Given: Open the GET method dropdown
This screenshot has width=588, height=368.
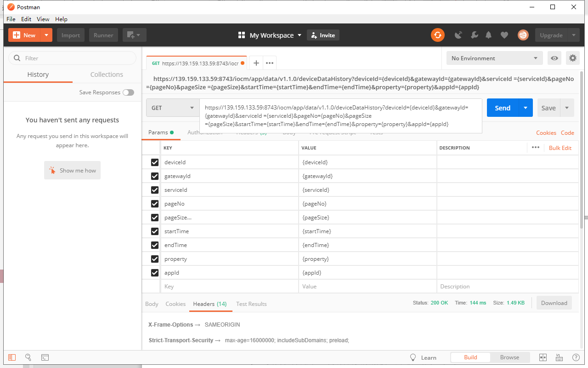Looking at the screenshot, I should [x=173, y=108].
